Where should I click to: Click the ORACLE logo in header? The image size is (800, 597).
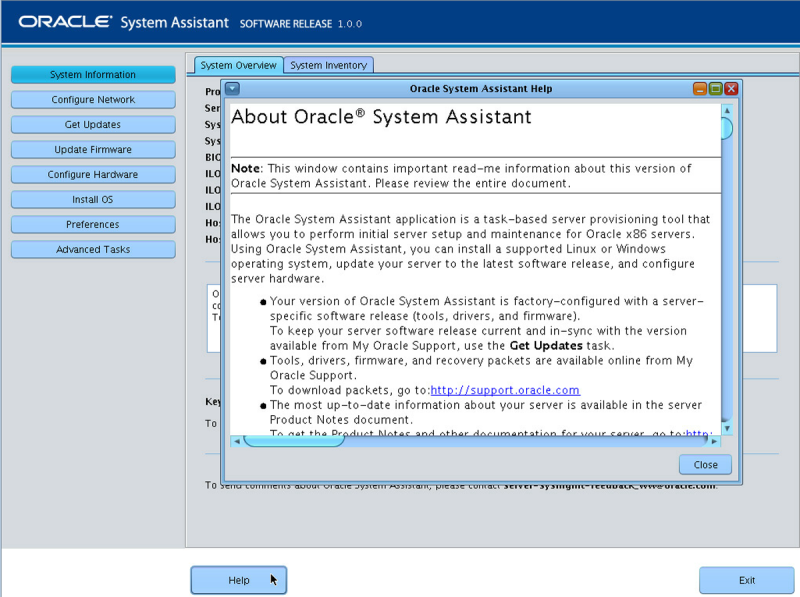pos(65,22)
